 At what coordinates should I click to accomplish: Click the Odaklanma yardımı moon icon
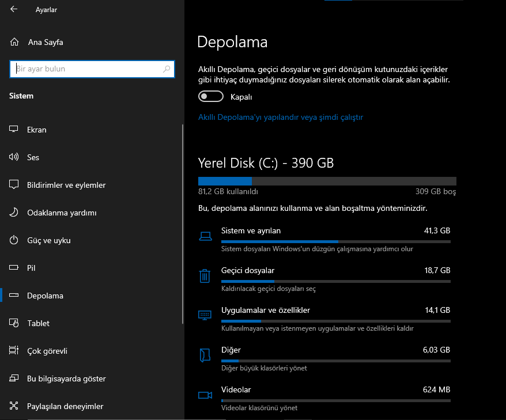pos(14,213)
